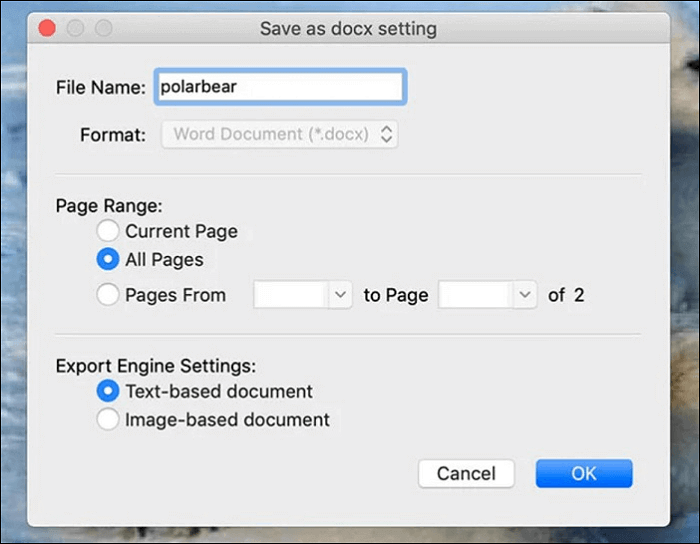700x544 pixels.
Task: Enable the Pages From range option
Action: (x=107, y=295)
